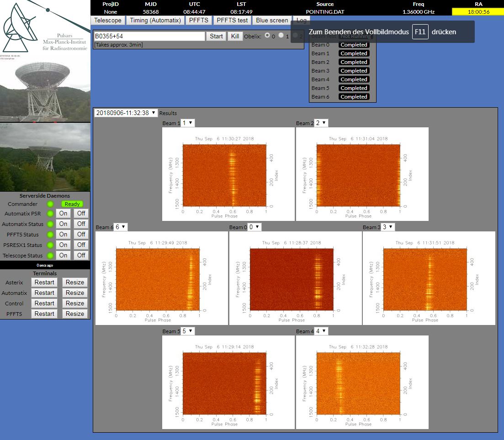Turn Telescope Status daemon Off
This screenshot has height=440, width=504.
(81, 255)
